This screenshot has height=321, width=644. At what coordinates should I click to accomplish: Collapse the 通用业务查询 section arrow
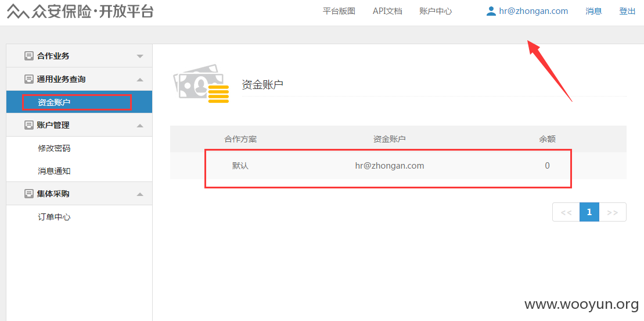140,80
